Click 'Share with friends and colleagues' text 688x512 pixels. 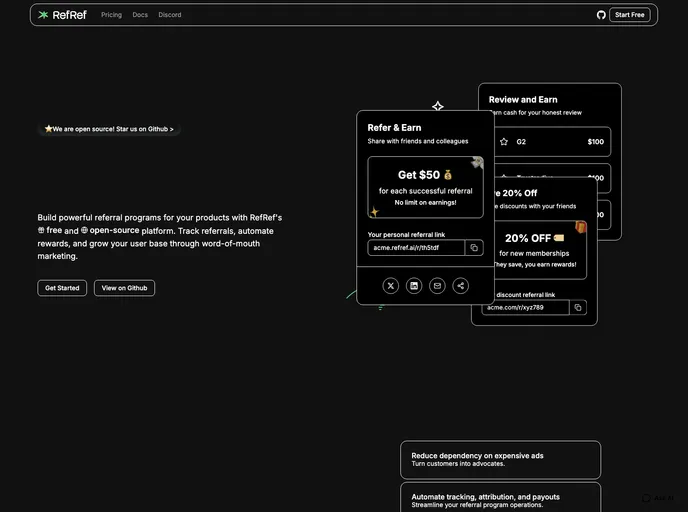click(x=418, y=141)
